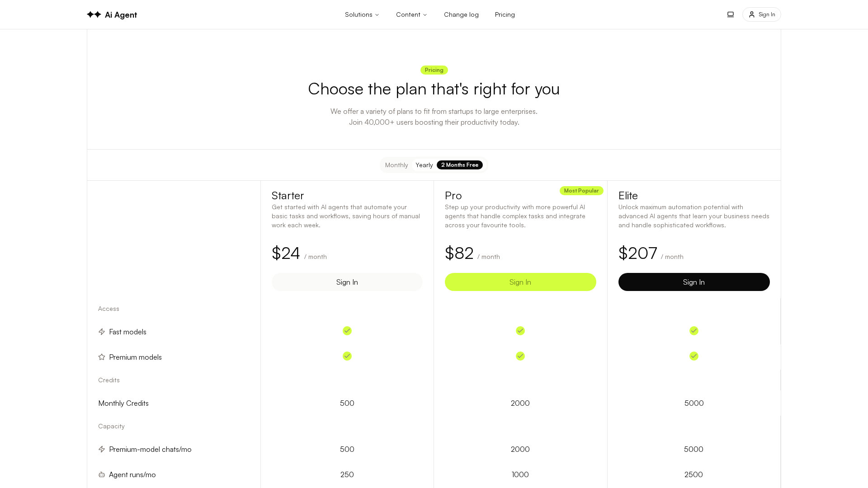Switch billing to Monthly
This screenshot has height=488, width=868.
click(x=396, y=165)
